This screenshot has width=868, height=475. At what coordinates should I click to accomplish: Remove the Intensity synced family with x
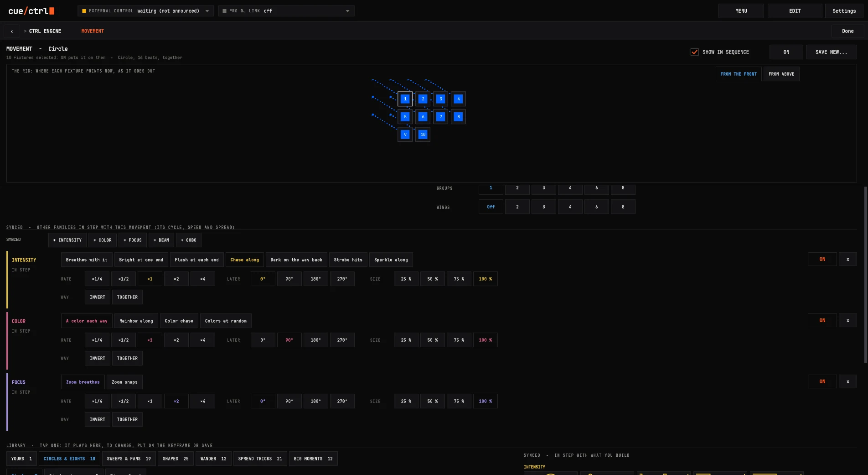click(847, 259)
